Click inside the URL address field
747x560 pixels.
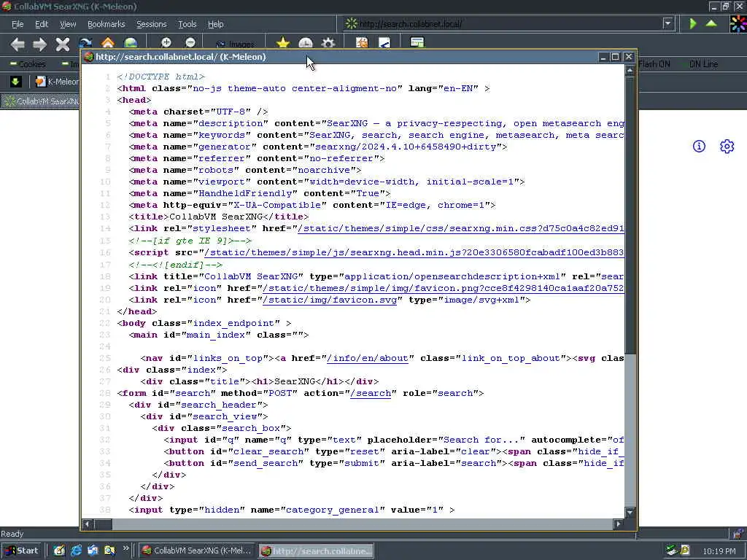coord(505,24)
